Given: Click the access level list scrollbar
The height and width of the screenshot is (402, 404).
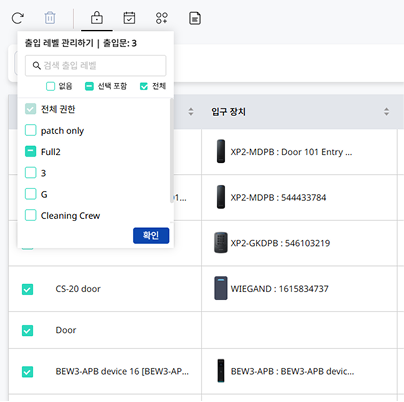Looking at the screenshot, I should 172,150.
